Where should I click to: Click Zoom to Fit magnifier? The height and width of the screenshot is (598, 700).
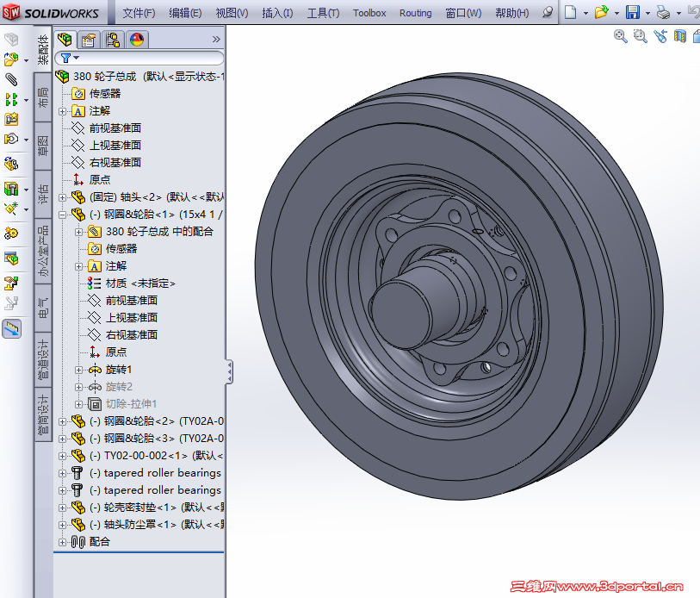[620, 36]
